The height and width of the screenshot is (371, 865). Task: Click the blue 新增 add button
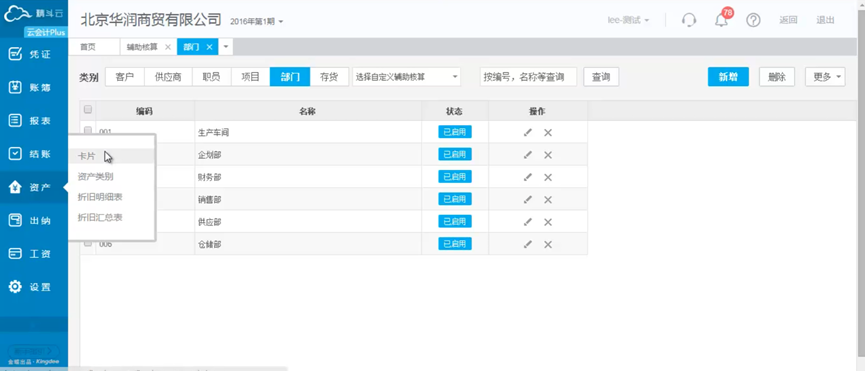tap(728, 77)
